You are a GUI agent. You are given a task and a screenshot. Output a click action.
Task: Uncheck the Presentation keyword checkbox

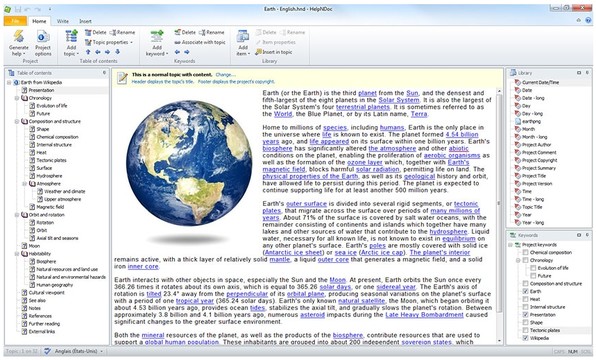coord(525,315)
